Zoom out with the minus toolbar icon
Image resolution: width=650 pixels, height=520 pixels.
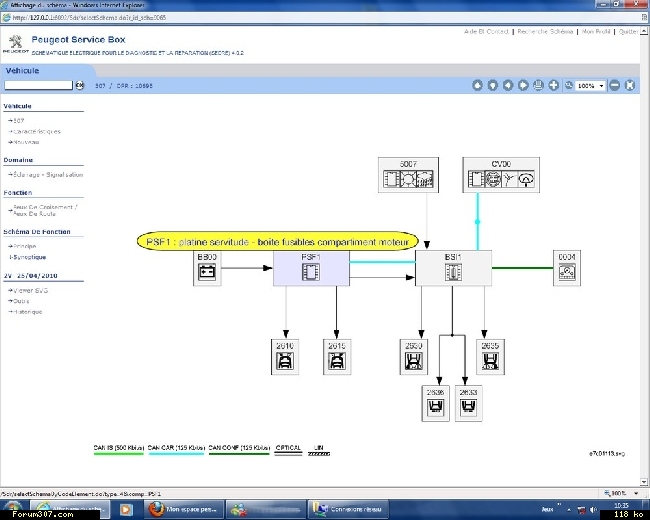coord(615,85)
